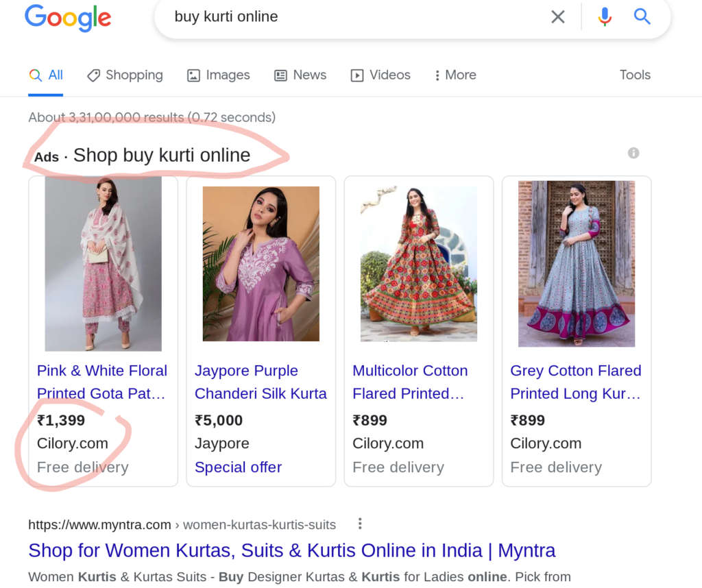Open the multicolor flared kurti image
This screenshot has height=588, width=702.
[419, 264]
